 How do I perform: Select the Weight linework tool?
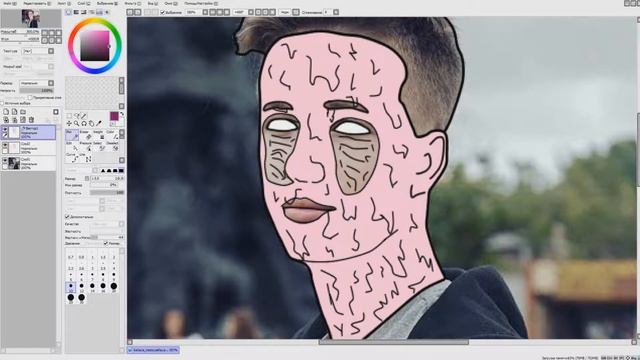pos(99,135)
